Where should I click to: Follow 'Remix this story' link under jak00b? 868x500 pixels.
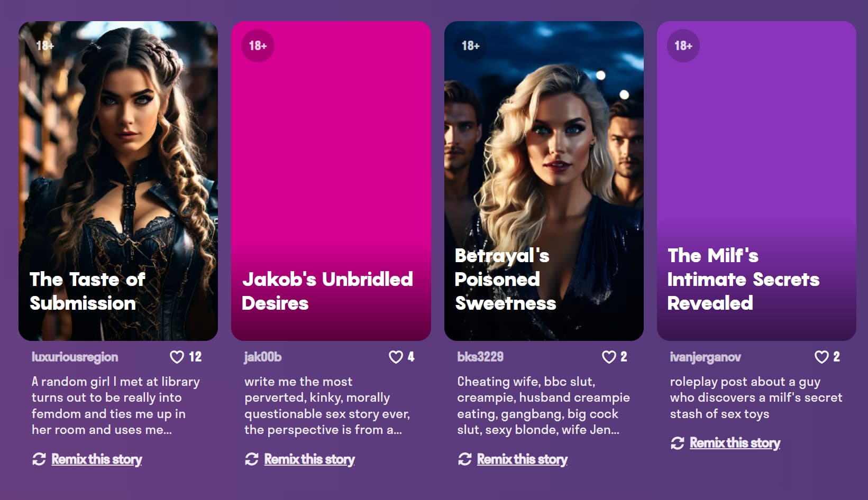pyautogui.click(x=309, y=459)
